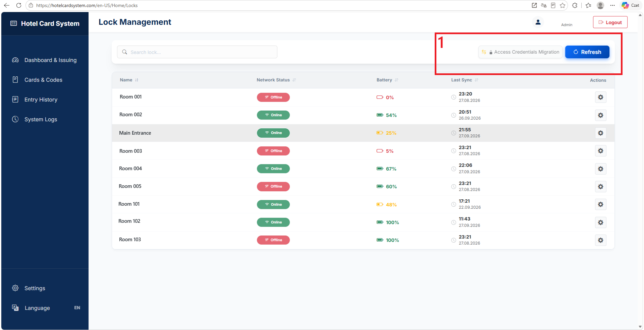Open browser extensions puzzle icon

(575, 5)
